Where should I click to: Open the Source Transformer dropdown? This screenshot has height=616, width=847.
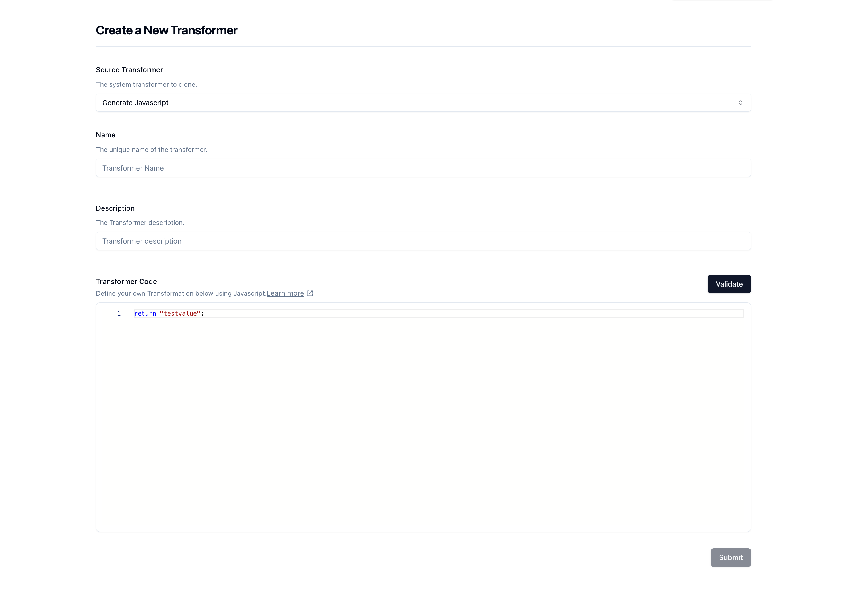click(423, 103)
